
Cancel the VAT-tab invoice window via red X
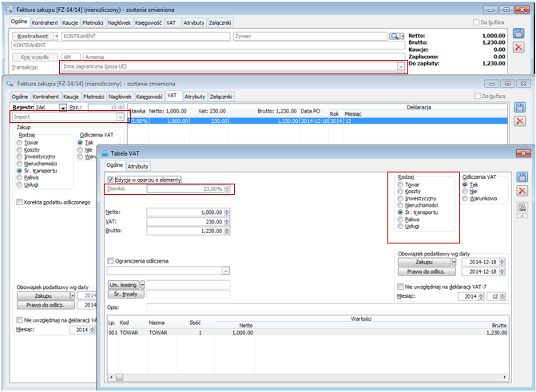(x=519, y=121)
